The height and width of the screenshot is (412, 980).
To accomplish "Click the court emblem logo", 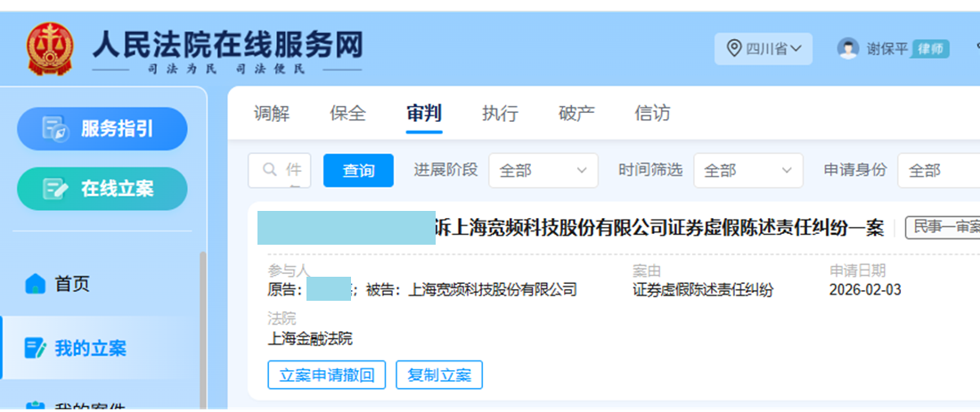I will point(50,49).
